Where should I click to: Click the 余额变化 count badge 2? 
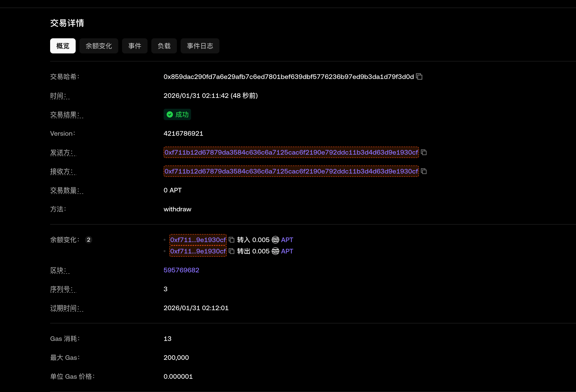pos(88,240)
